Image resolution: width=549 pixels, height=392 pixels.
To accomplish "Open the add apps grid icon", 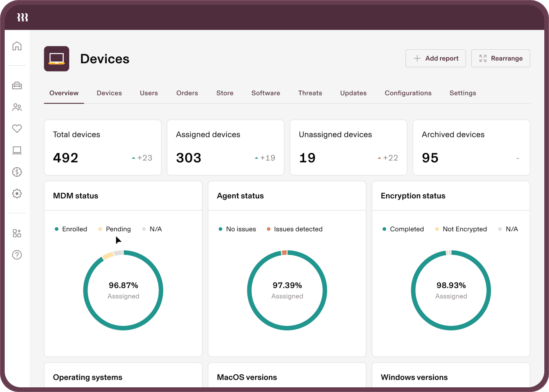I will tap(17, 234).
